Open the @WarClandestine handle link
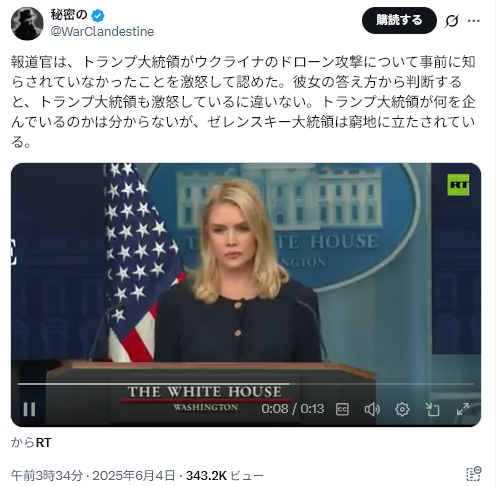 pos(102,32)
